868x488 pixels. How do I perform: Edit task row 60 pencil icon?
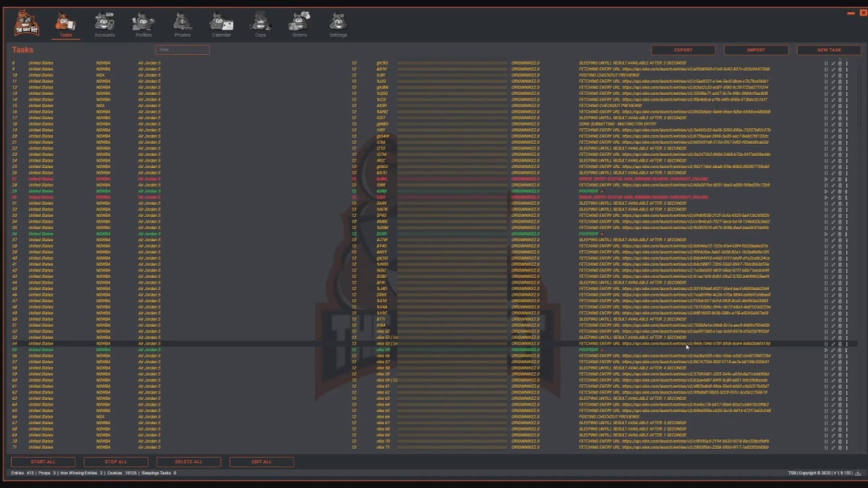(x=833, y=380)
